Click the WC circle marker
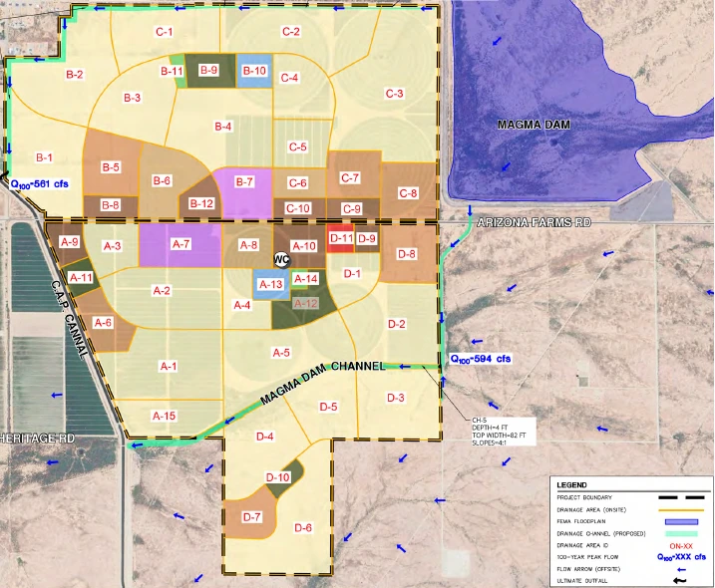This screenshot has height=588, width=715. click(x=281, y=259)
